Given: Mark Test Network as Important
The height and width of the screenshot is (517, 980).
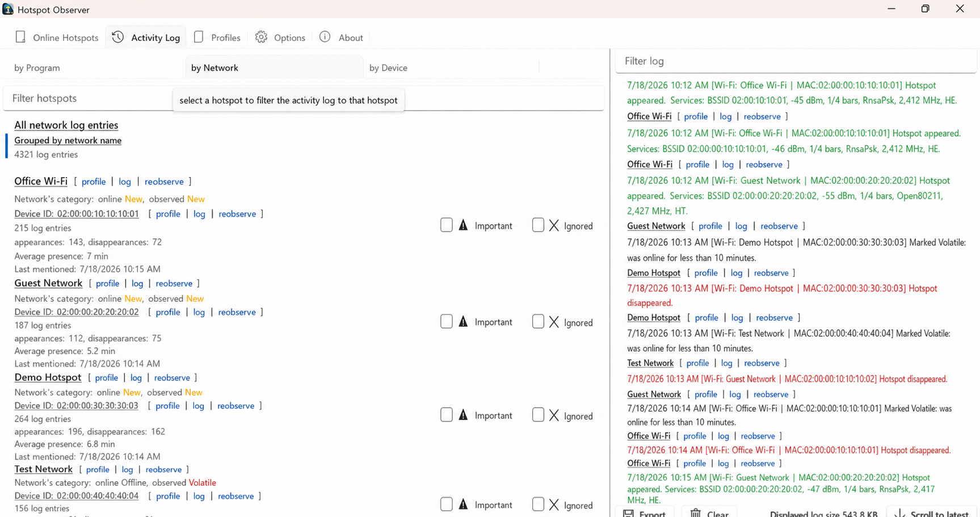Looking at the screenshot, I should (447, 505).
